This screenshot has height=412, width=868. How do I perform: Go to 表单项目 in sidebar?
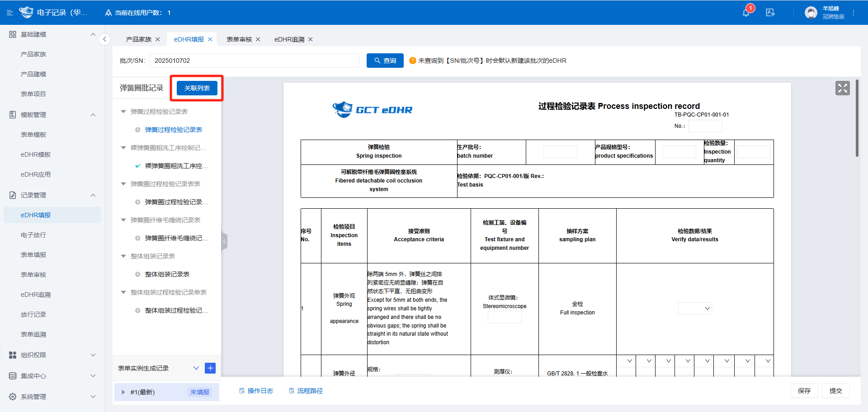click(33, 94)
